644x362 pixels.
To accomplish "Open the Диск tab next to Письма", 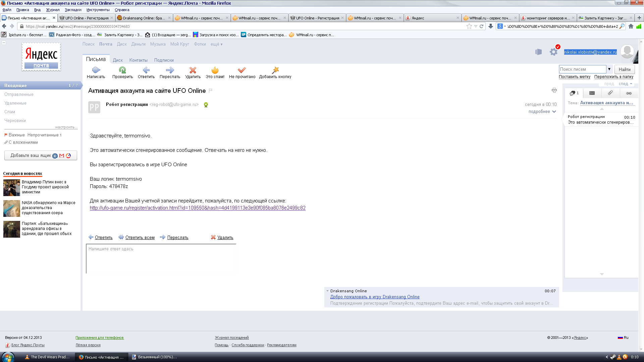I will (x=118, y=60).
